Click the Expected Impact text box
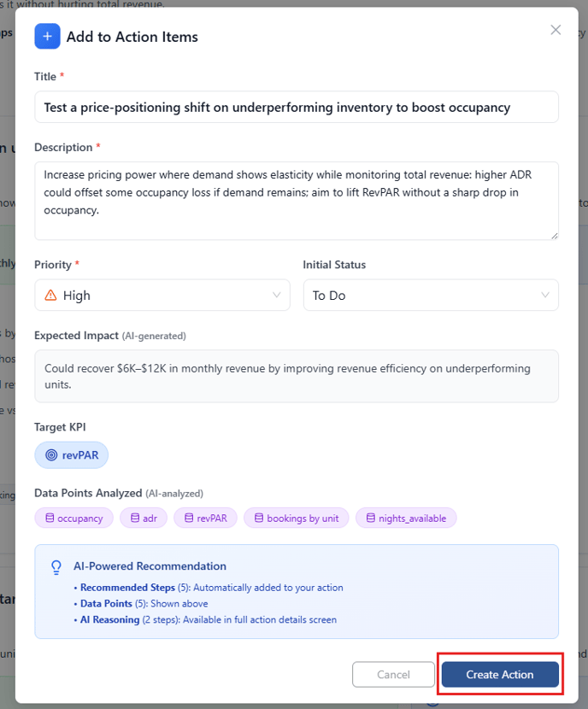The width and height of the screenshot is (588, 709). tap(296, 376)
